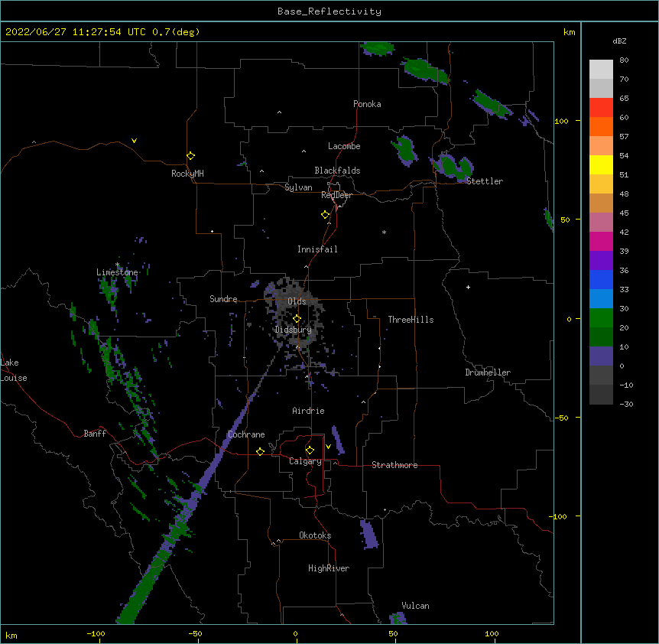Click the Cochrane label
The width and height of the screenshot is (659, 644).
coord(246,434)
